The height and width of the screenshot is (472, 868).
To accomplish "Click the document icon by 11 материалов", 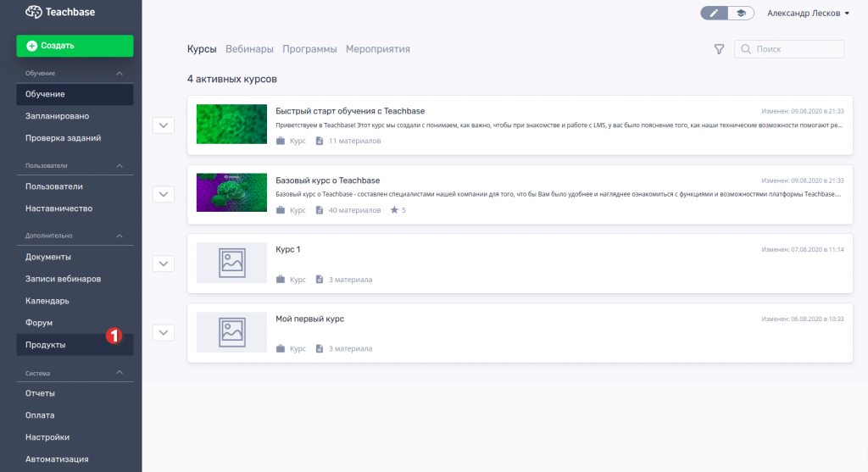I will click(320, 141).
